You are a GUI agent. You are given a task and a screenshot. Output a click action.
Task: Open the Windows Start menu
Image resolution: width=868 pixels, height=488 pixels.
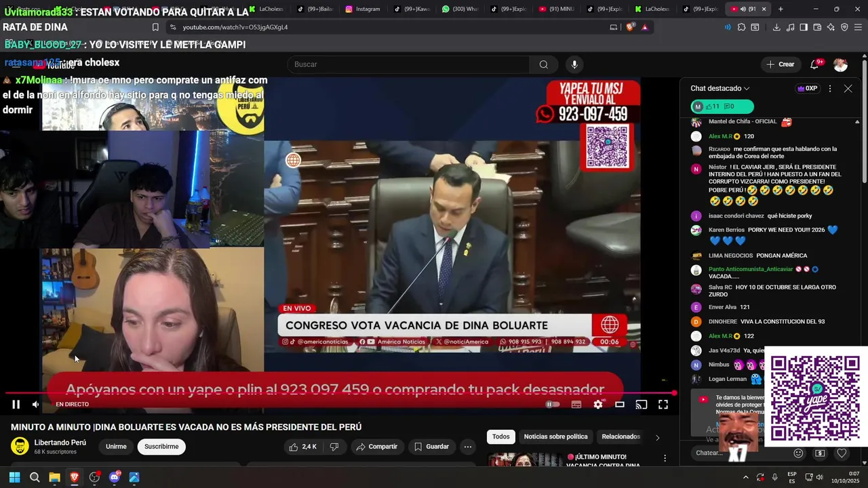(14, 477)
